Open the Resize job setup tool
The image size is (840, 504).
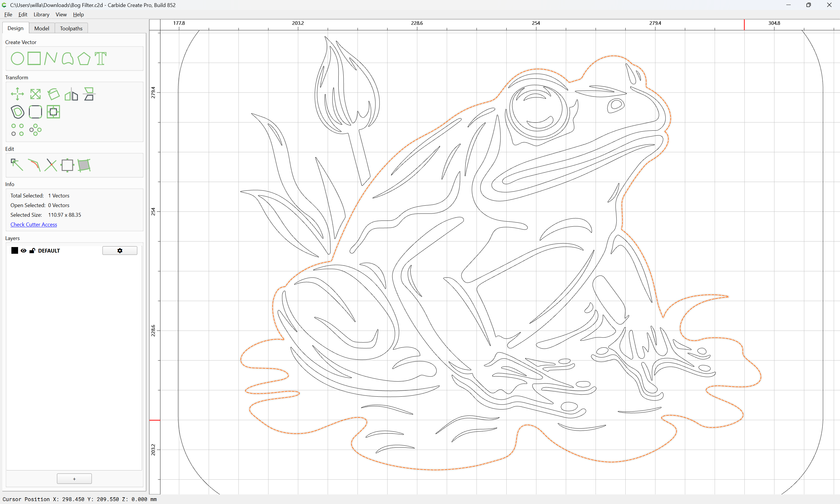click(67, 165)
